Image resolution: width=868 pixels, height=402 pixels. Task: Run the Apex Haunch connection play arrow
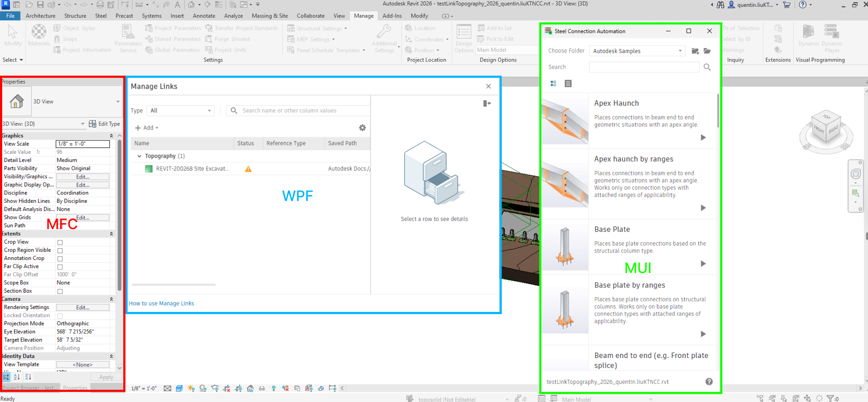tap(703, 138)
